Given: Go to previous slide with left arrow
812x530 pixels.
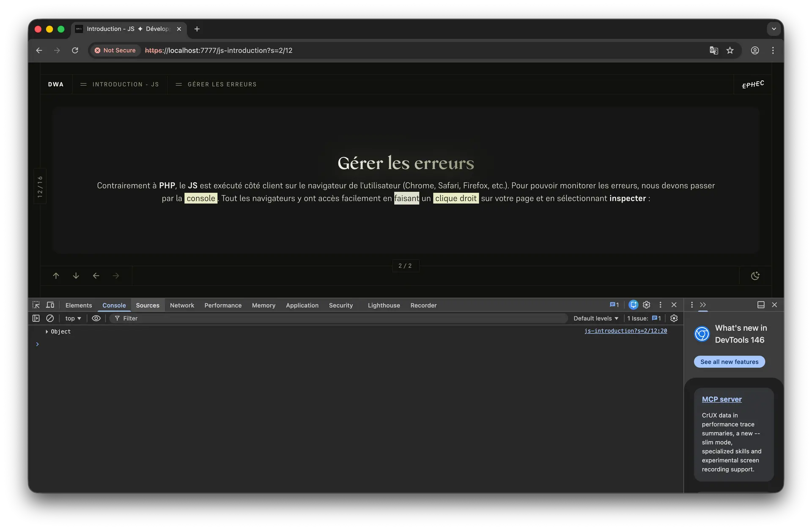Looking at the screenshot, I should point(96,276).
